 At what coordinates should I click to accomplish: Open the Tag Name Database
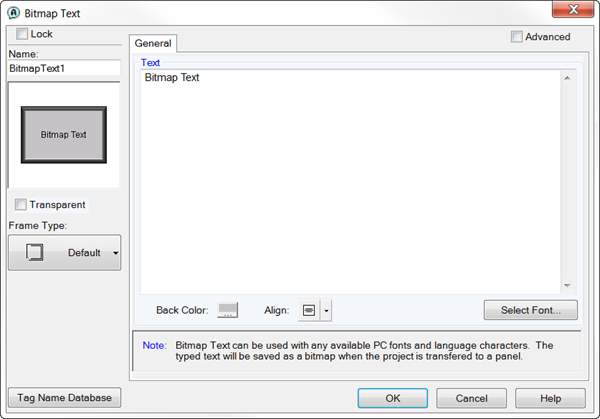(65, 398)
